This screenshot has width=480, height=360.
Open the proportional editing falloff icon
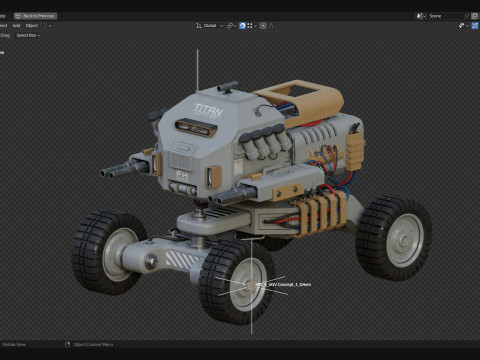(x=271, y=26)
